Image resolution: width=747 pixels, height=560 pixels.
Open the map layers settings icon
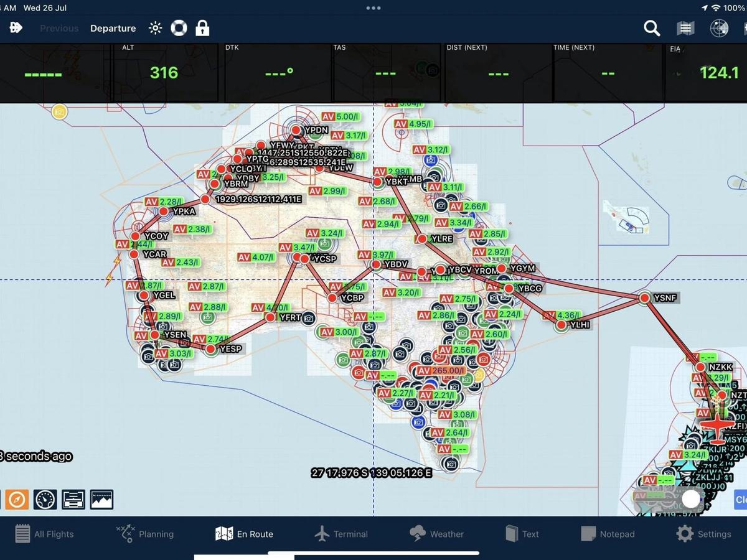(685, 29)
